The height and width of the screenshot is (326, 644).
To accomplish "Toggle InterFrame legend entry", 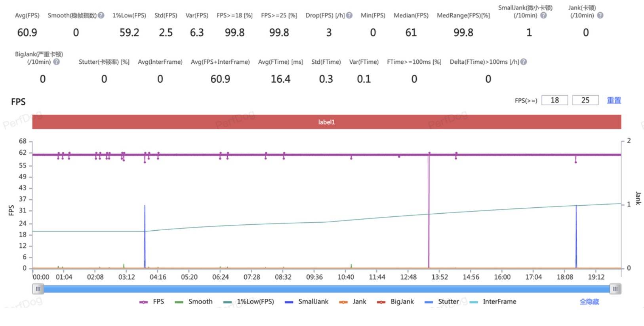I will pos(493,301).
